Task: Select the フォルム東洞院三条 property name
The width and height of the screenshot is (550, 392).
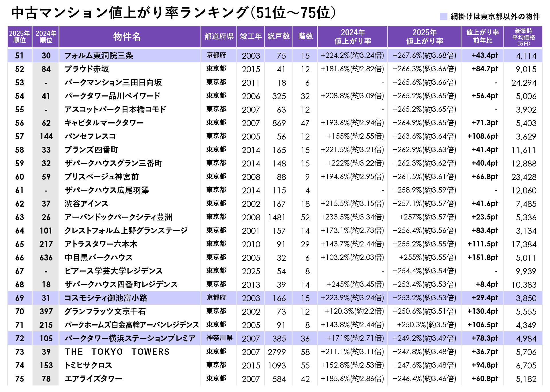Action: click(x=99, y=56)
